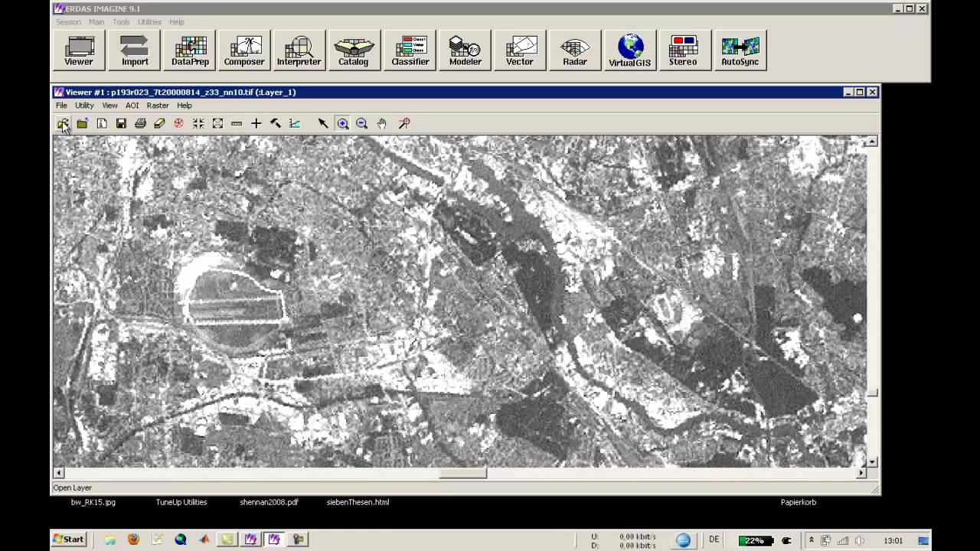Save the top layer with the floppy icon
Image resolution: width=980 pixels, height=551 pixels.
click(x=121, y=123)
